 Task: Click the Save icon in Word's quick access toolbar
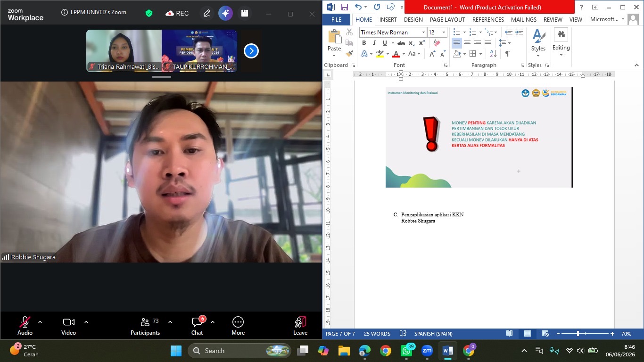[x=345, y=7]
